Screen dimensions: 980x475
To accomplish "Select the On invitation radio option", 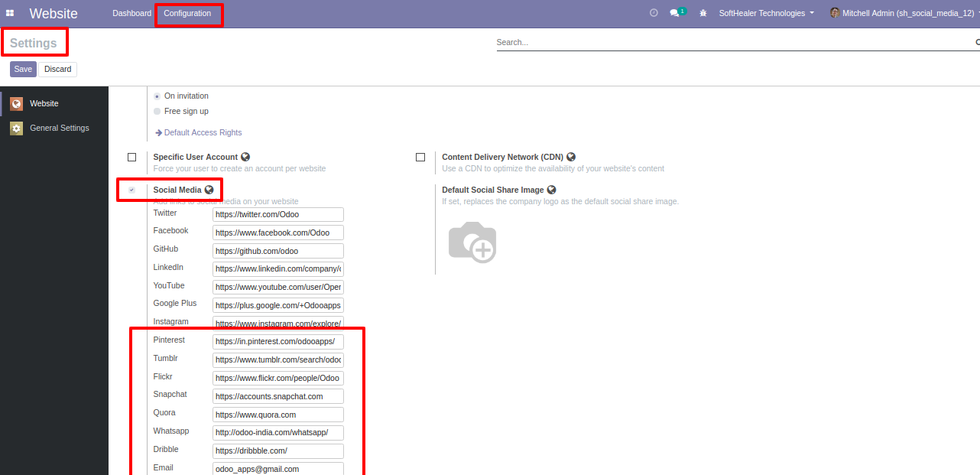I will pyautogui.click(x=157, y=96).
